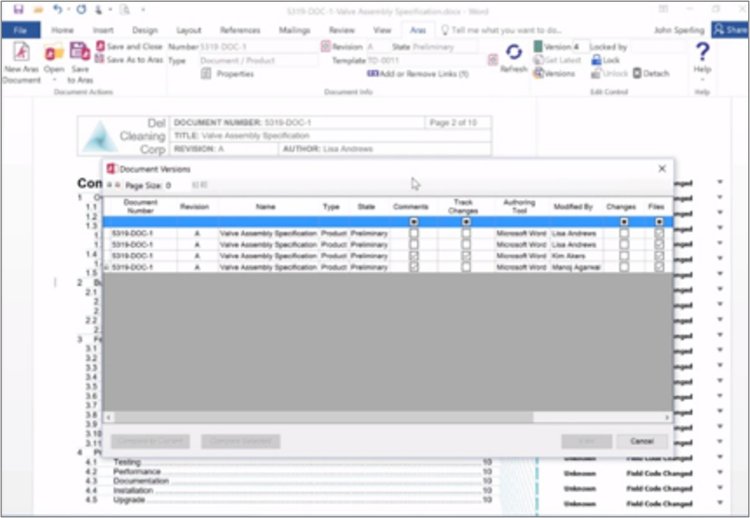Click the Number field showing 5319-DOC-1
The image size is (750, 518).
pyautogui.click(x=258, y=46)
